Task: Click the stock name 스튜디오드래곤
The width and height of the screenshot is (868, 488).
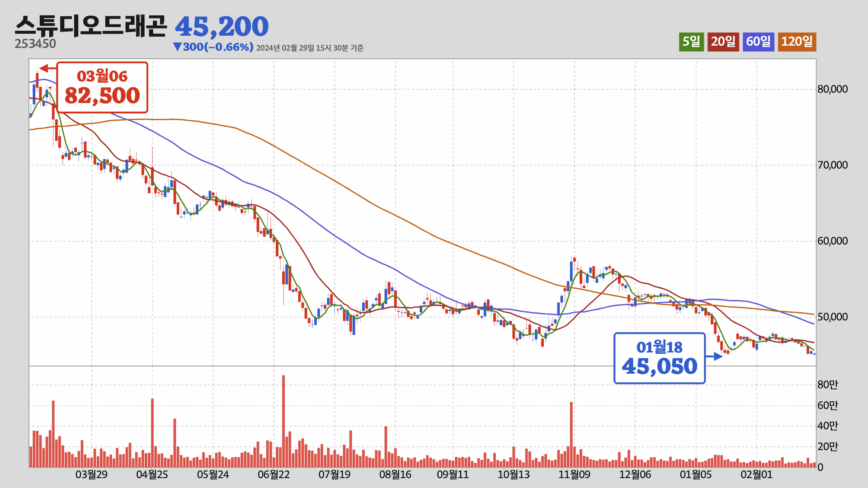Action: [90, 26]
